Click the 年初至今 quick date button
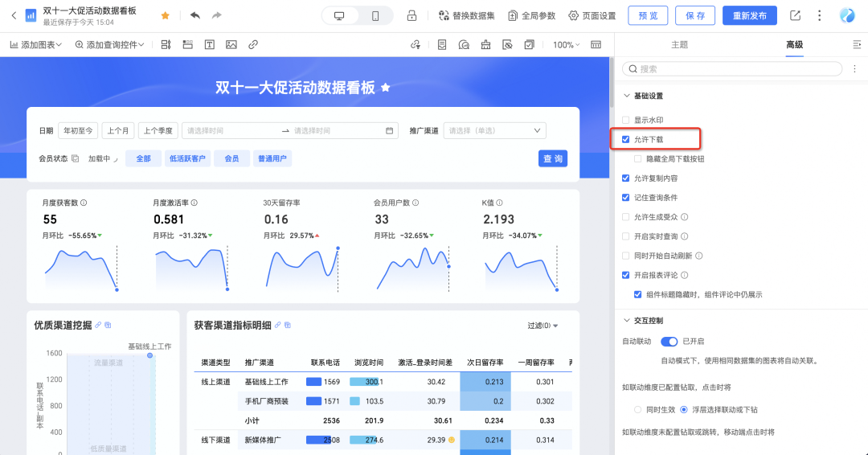 pyautogui.click(x=78, y=131)
